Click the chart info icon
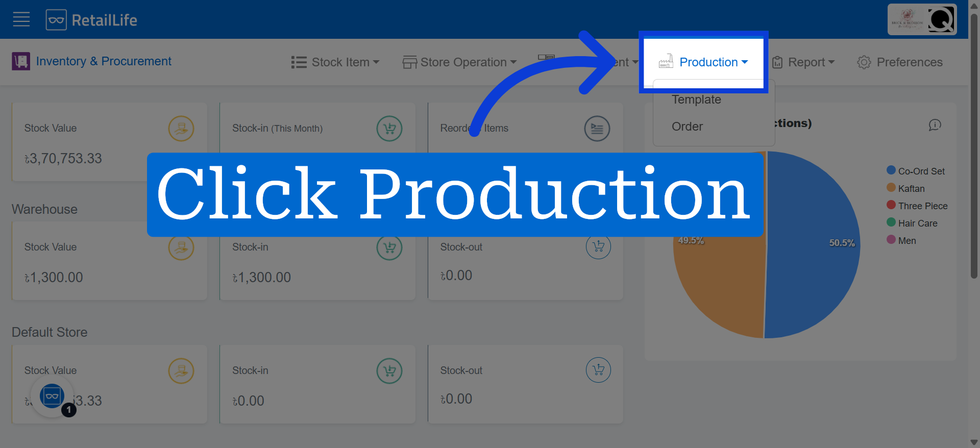 coord(935,125)
